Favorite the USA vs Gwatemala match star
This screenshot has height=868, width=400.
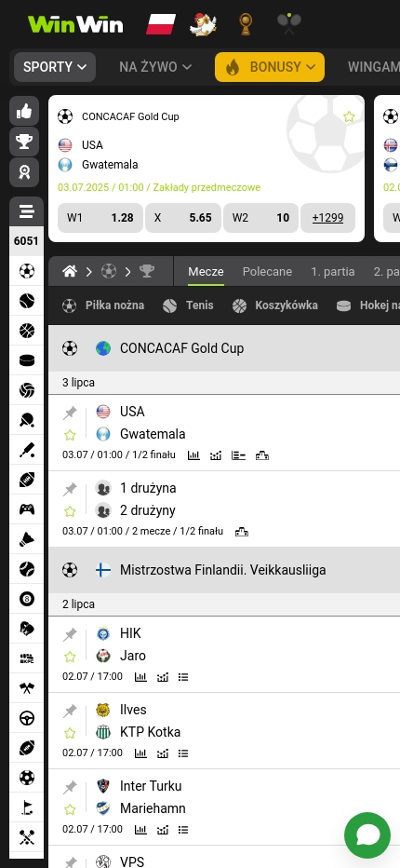[x=70, y=435]
